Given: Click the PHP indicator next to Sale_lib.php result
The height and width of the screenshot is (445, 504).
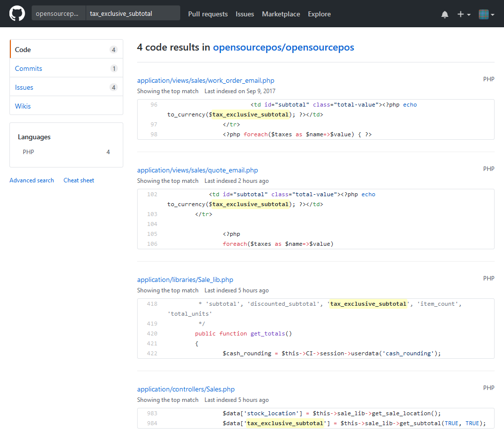Looking at the screenshot, I should pyautogui.click(x=488, y=278).
